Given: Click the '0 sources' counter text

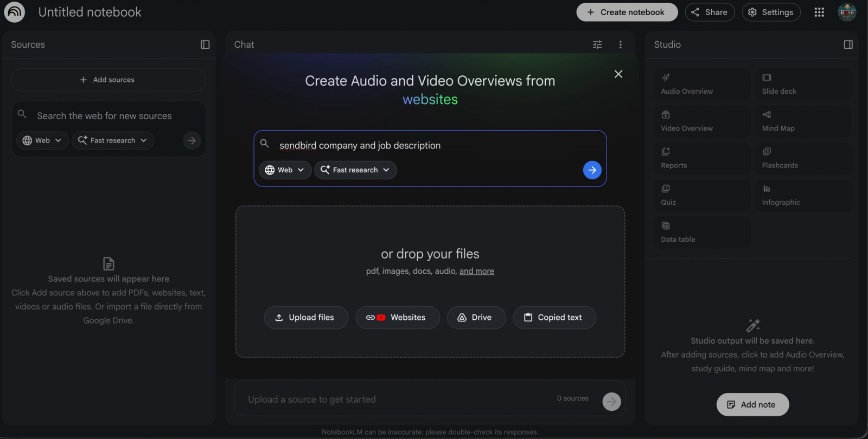Looking at the screenshot, I should click(572, 398).
